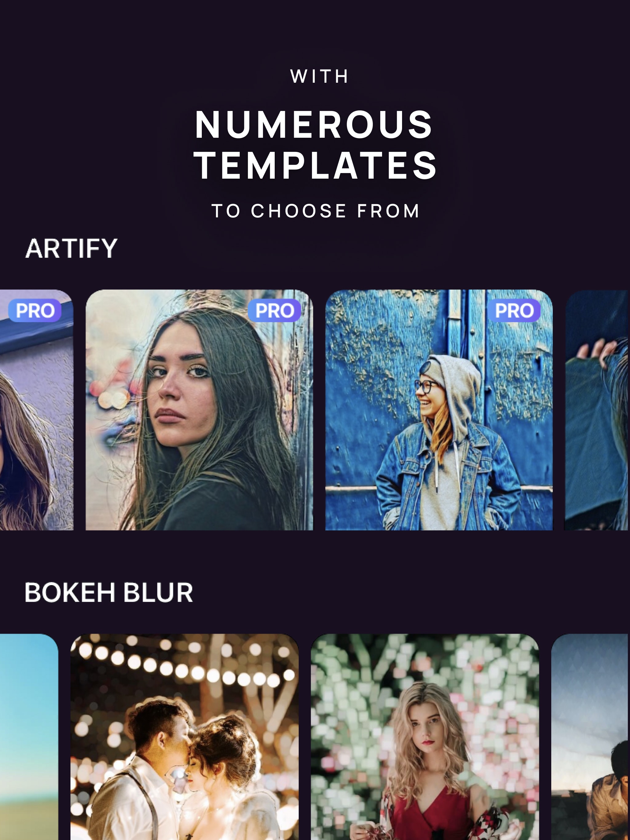630x840 pixels.
Task: Open the partial purple Artify template at left
Action: click(x=37, y=410)
